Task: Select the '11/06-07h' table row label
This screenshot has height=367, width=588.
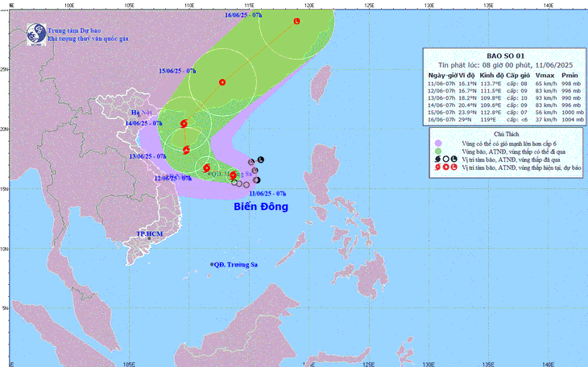Action: (441, 84)
